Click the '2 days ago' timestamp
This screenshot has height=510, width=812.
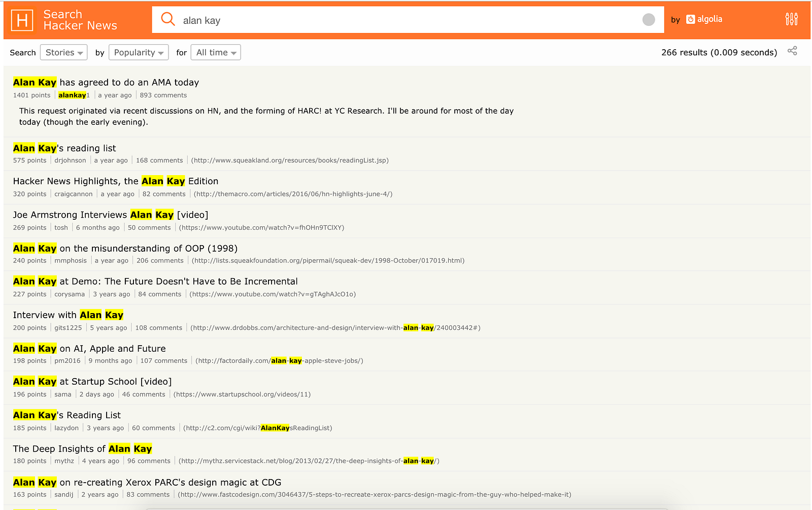(97, 394)
